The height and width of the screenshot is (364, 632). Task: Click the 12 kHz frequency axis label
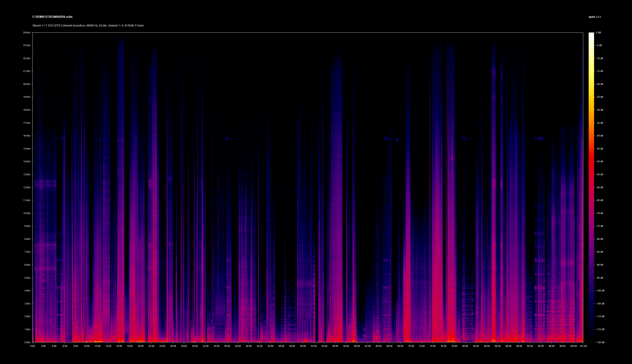pyautogui.click(x=27, y=187)
